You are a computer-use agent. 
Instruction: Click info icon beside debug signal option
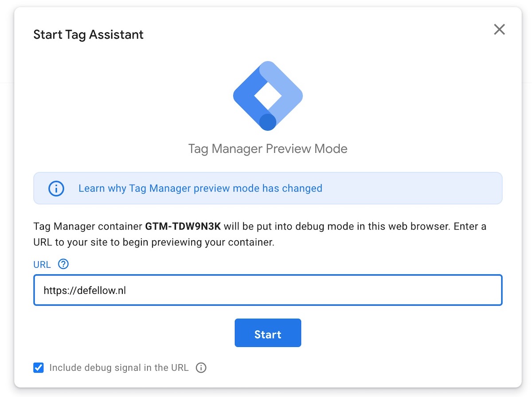tap(201, 368)
